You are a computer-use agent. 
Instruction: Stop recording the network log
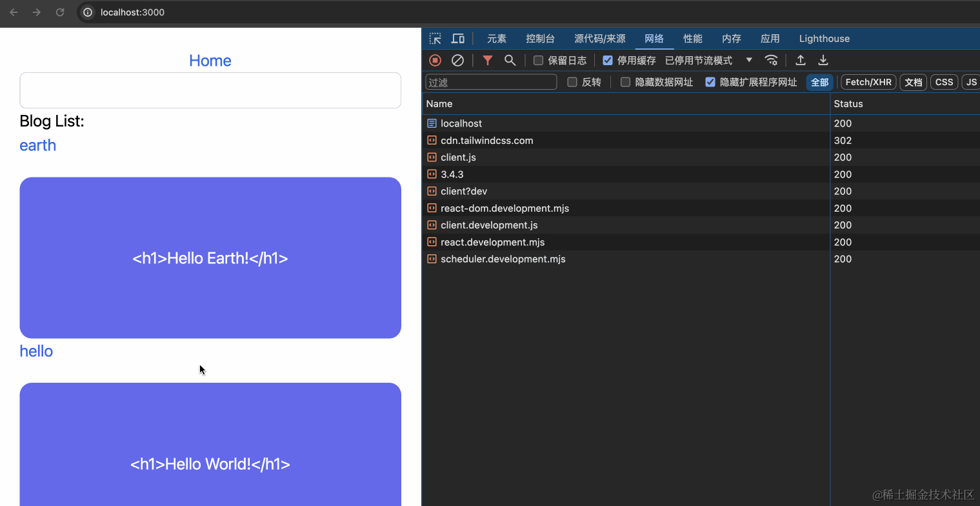point(434,59)
